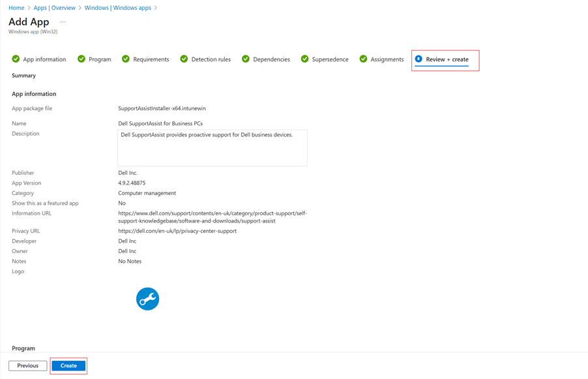Click the checkmark icon beside Program step

[80, 59]
